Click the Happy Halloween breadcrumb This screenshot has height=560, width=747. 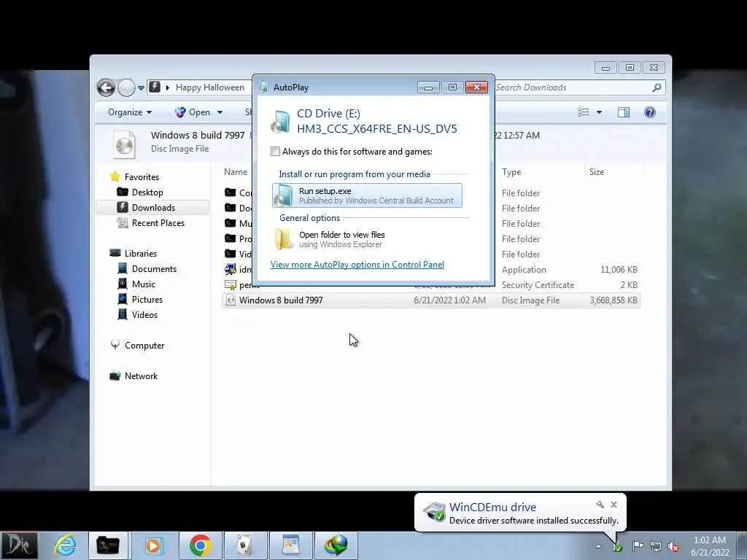click(x=209, y=87)
